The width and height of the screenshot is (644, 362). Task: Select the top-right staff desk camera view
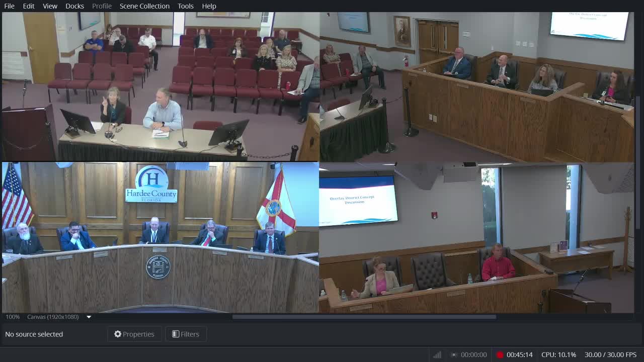tap(476, 86)
